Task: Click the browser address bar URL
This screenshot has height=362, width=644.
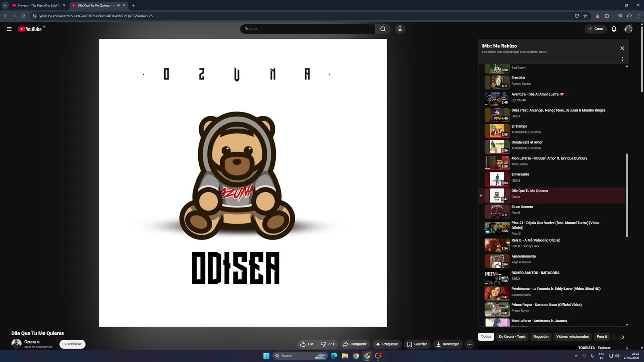Action: coord(96,16)
